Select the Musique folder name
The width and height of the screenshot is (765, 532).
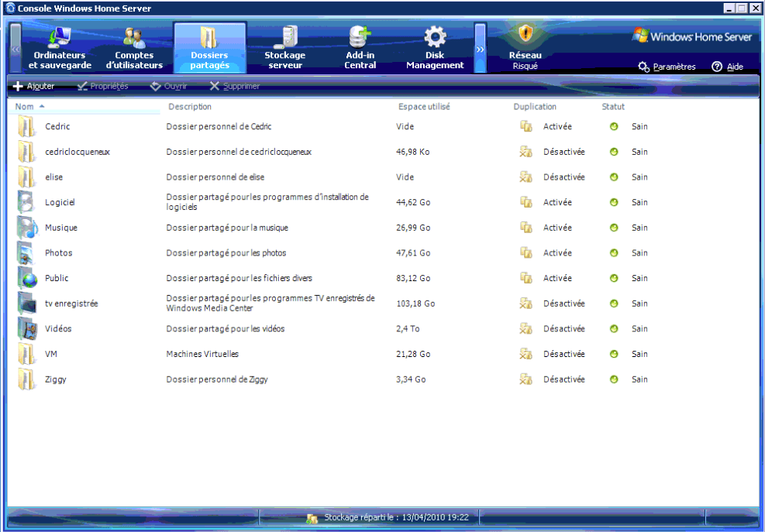coord(61,228)
